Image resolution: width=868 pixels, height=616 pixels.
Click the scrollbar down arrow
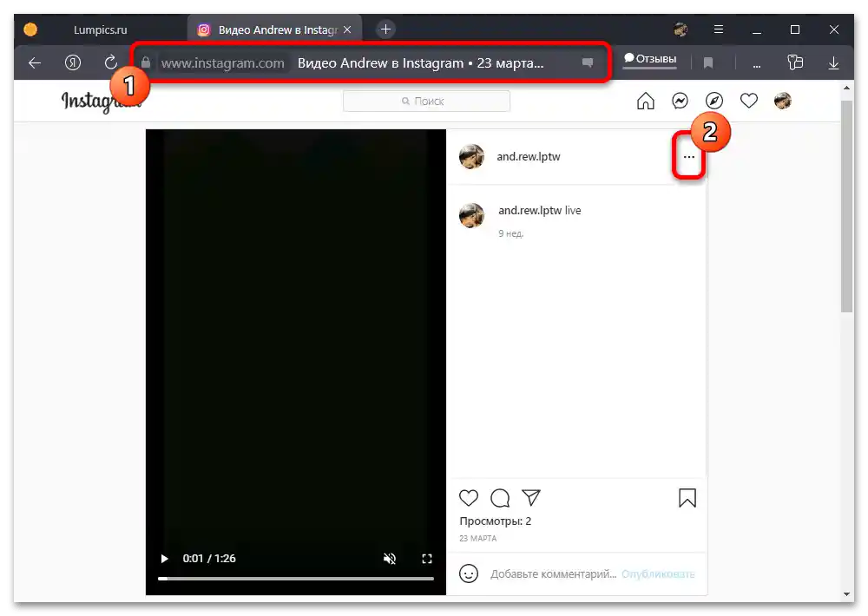[846, 593]
